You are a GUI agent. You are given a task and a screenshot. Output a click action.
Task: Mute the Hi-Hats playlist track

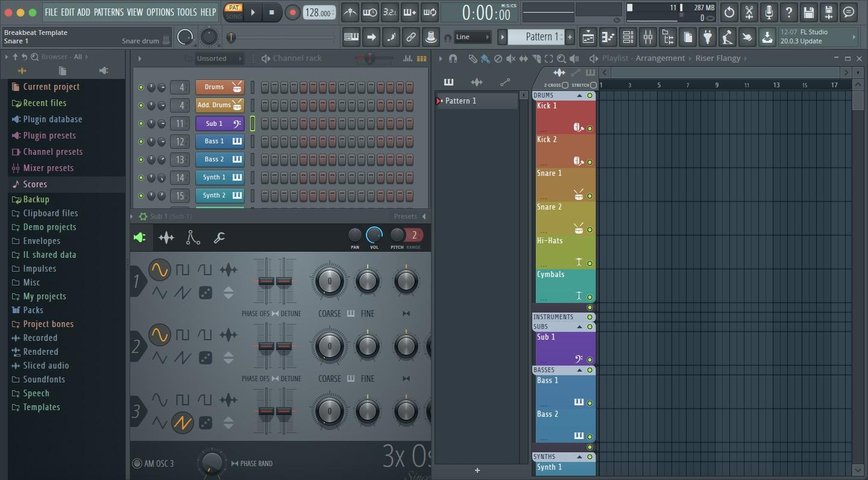click(x=590, y=263)
